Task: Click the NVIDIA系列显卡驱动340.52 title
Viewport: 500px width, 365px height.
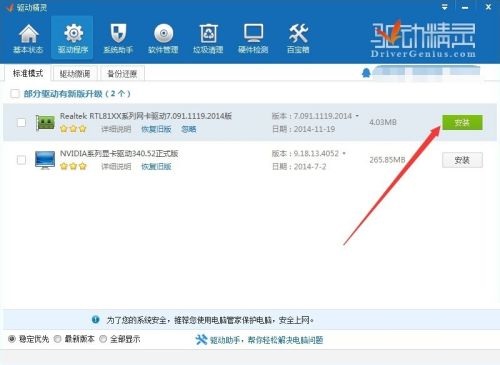Action: (119, 153)
